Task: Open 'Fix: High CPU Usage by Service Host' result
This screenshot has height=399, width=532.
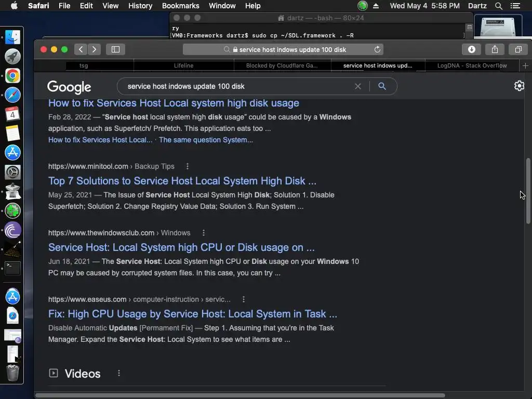Action: (193, 314)
